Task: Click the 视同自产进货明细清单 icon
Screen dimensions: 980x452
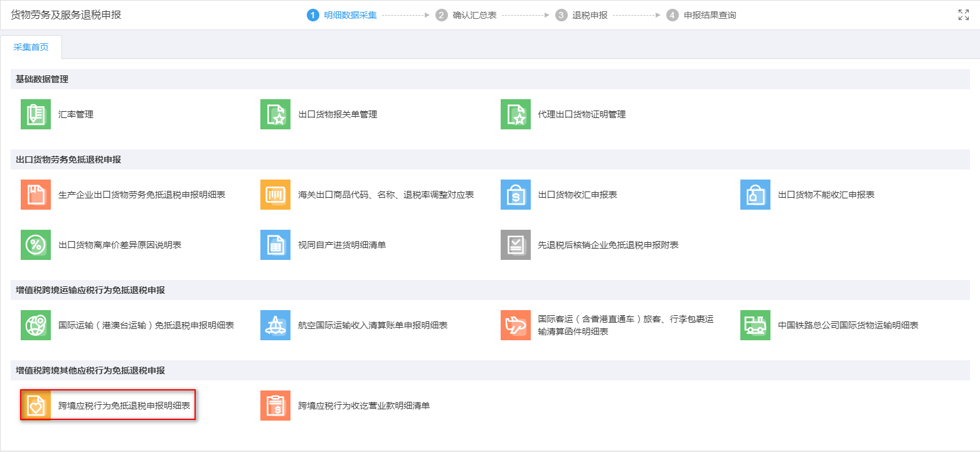Action: pyautogui.click(x=275, y=245)
